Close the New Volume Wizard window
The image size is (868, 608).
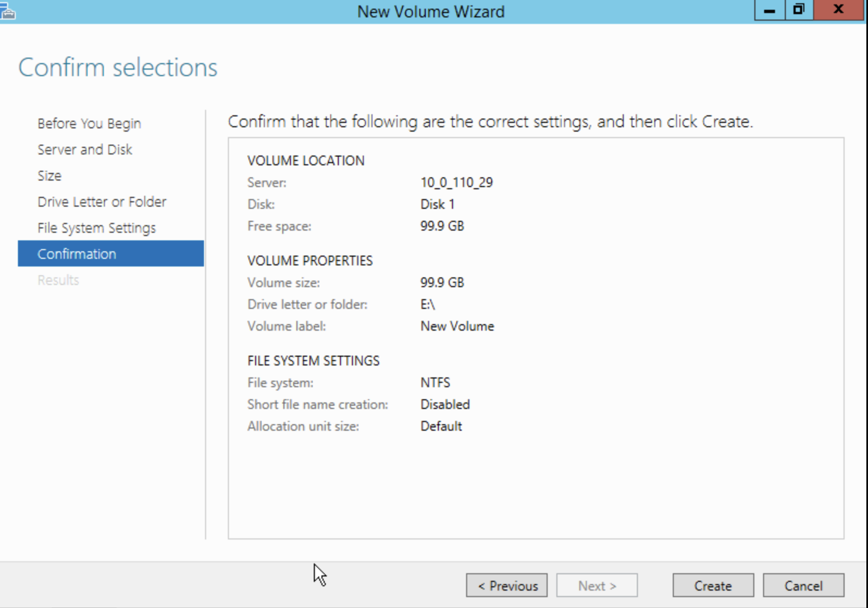(x=838, y=10)
